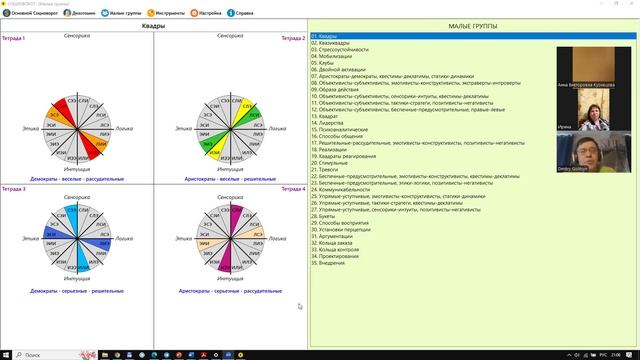Screen dimensions: 640x360
Task: Click the Тетрада 4 label
Action: click(x=293, y=189)
